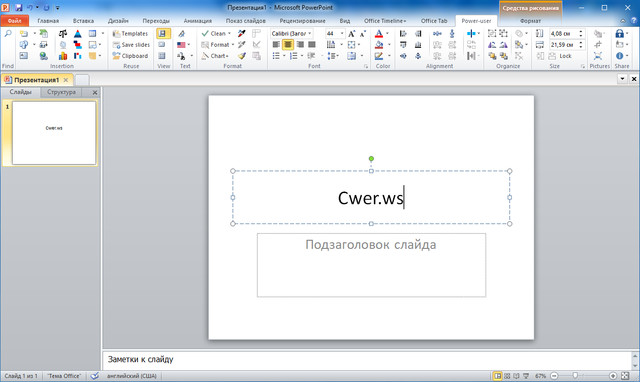Click the zoom slider thumb
The width and height of the screenshot is (640, 382).
(x=575, y=376)
